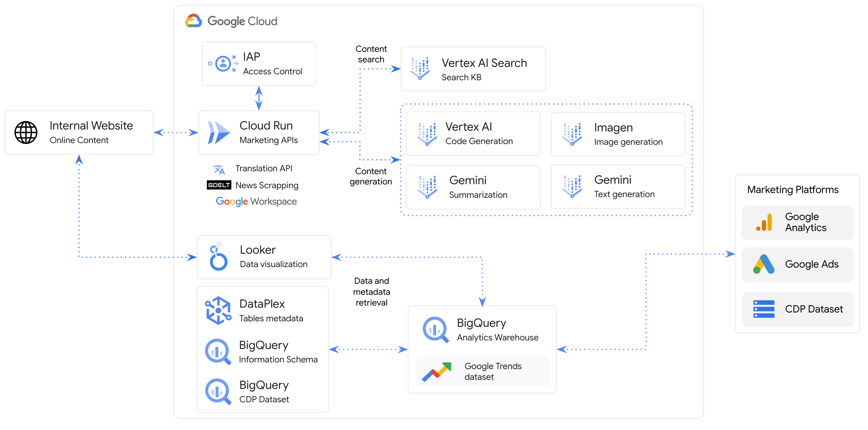This screenshot has width=868, height=430.
Task: Click the Google Workspace logo text
Action: [256, 201]
